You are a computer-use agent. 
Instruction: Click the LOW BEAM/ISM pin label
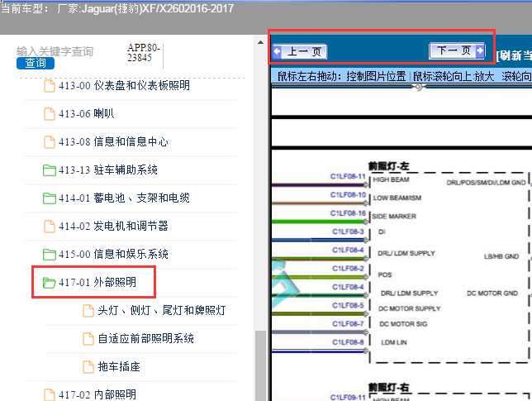pyautogui.click(x=397, y=198)
